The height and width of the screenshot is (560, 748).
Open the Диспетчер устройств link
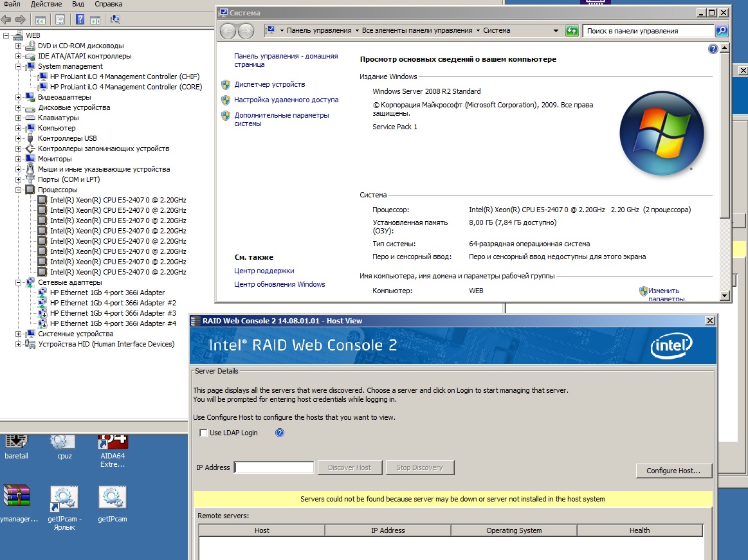tap(269, 84)
